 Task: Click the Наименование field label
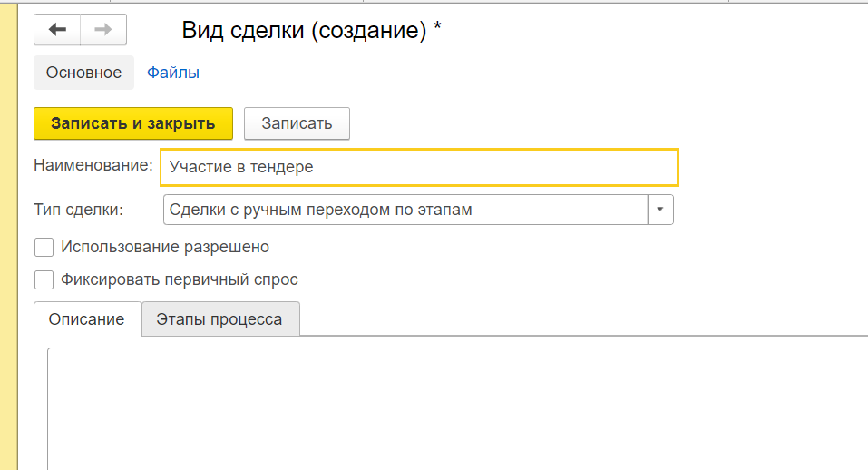point(93,165)
